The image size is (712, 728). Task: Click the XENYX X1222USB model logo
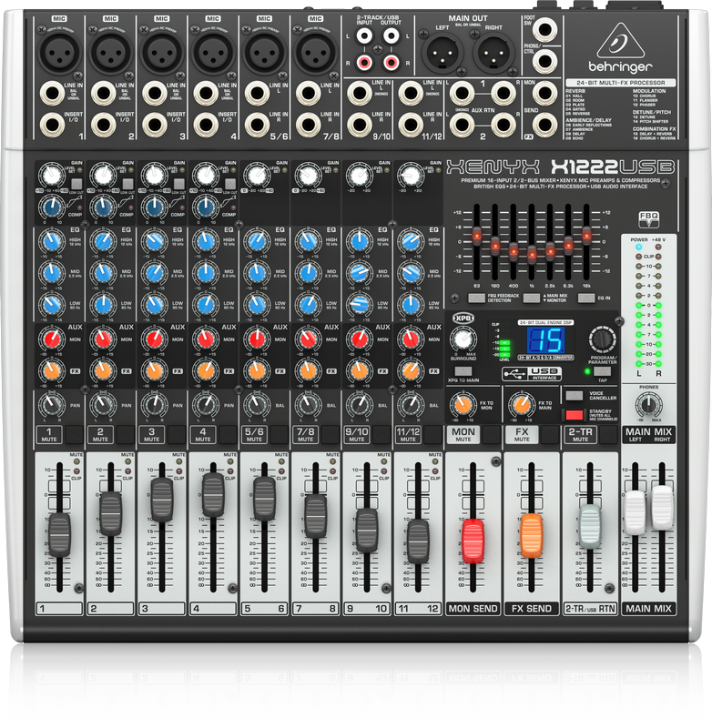coord(560,167)
